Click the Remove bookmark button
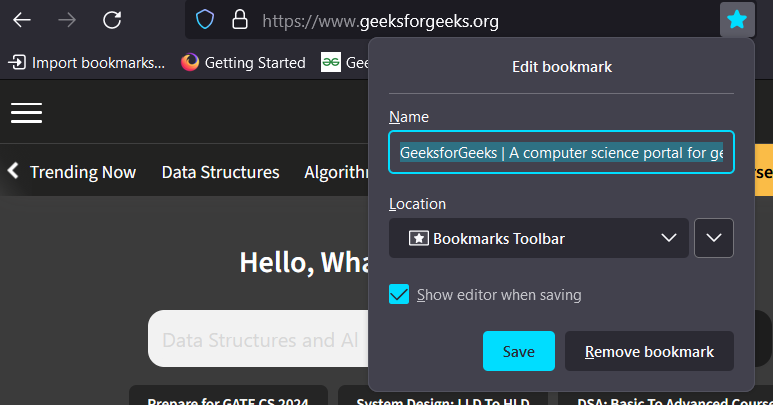Screen dimensions: 773x405 point(649,351)
